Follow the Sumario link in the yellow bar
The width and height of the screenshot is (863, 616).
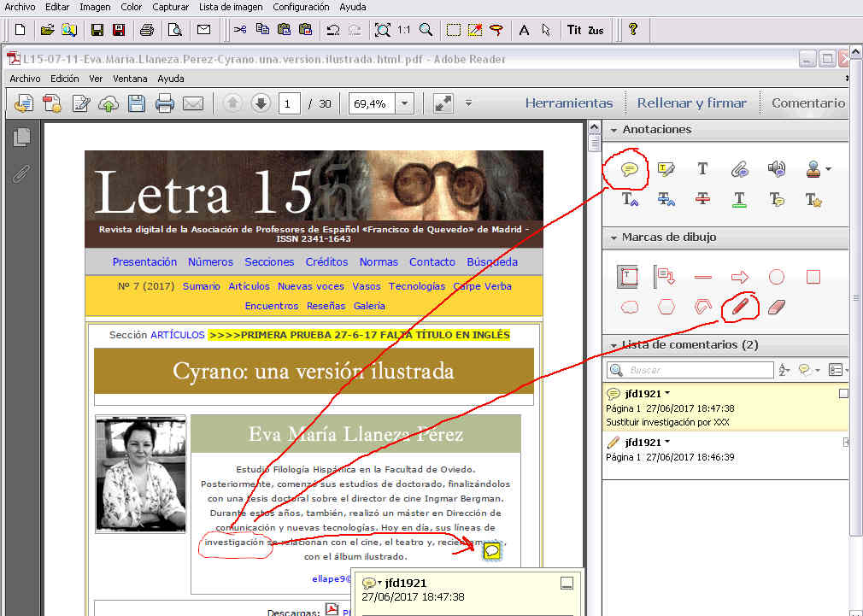(201, 286)
